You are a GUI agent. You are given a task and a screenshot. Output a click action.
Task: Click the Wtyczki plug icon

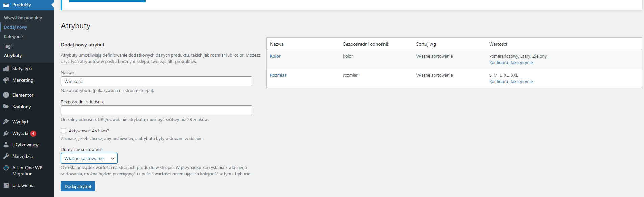(6, 133)
